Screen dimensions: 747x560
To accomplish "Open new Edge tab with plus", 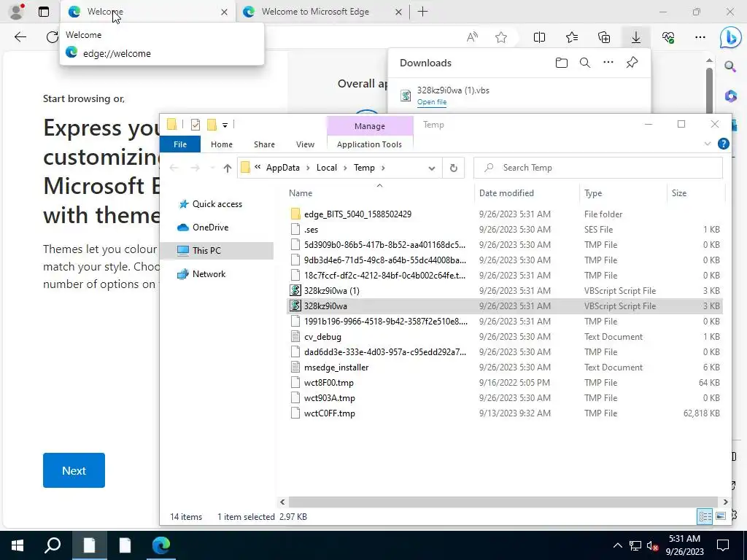I will point(422,12).
